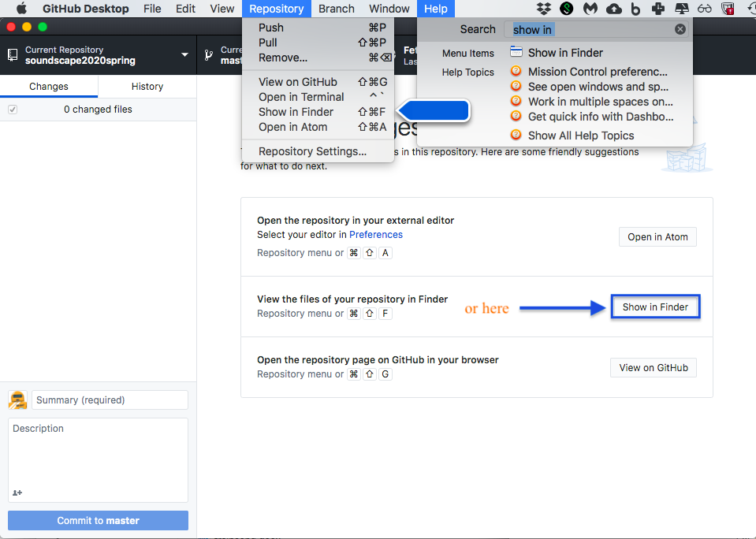Click the add co-authors icon in Description
Viewport: 756px width, 539px height.
coord(17,493)
